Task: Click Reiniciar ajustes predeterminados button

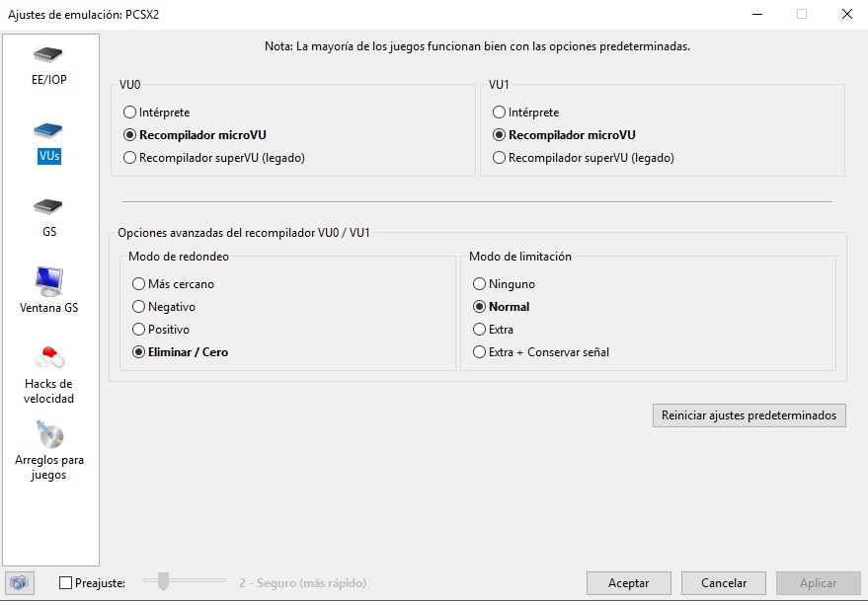Action: [749, 415]
